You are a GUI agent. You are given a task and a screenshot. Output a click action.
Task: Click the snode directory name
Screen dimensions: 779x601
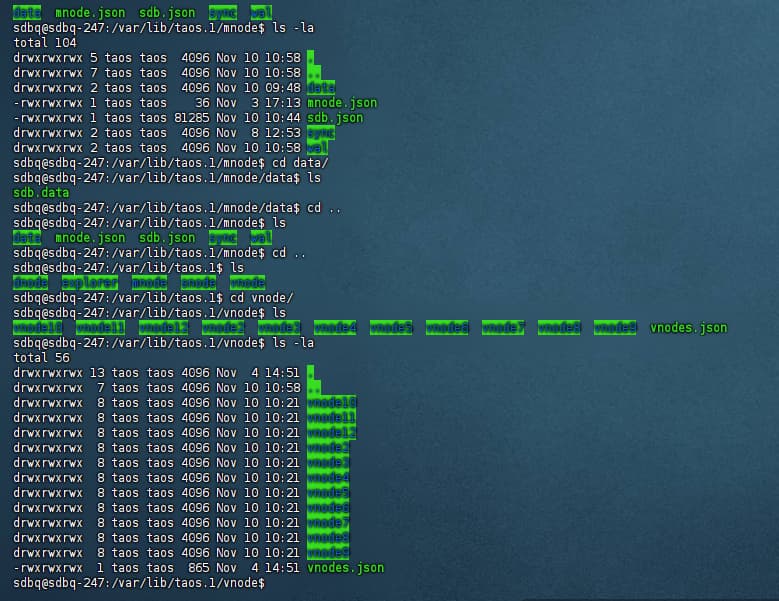(x=198, y=283)
